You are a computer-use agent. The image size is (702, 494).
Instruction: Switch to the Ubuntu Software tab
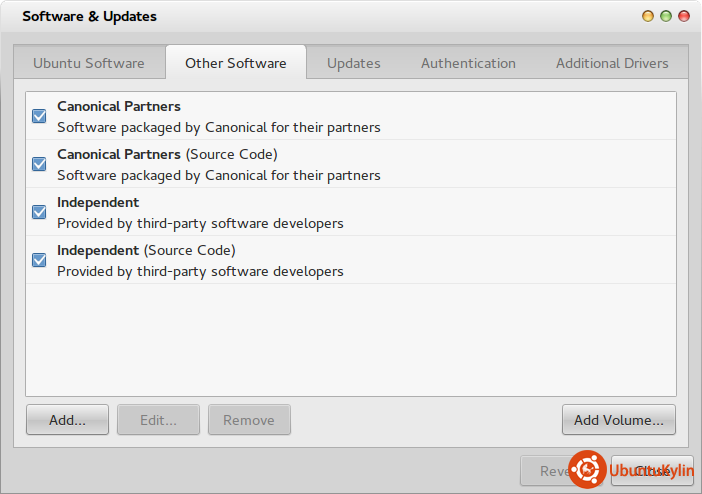(x=88, y=63)
